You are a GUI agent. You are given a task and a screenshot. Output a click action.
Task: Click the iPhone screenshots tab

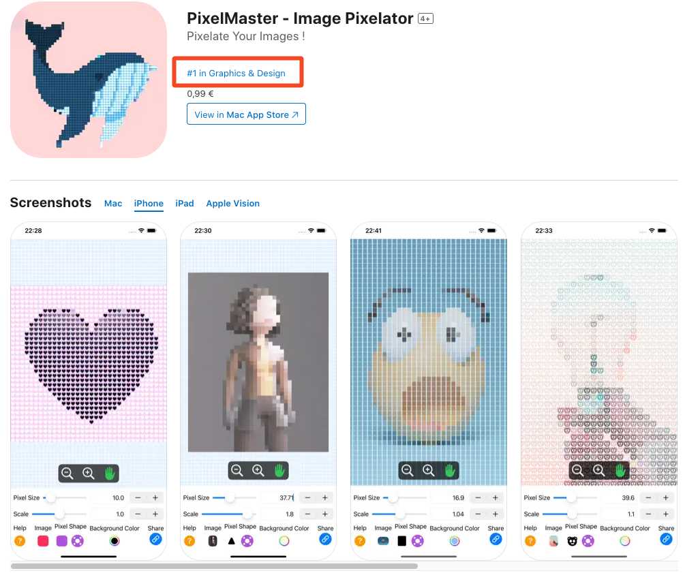click(x=149, y=204)
